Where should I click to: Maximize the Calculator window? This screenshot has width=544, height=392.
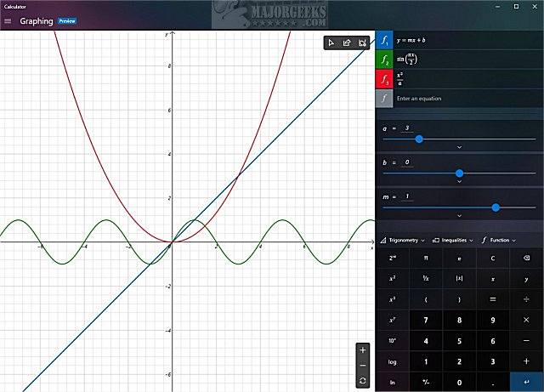pos(516,6)
